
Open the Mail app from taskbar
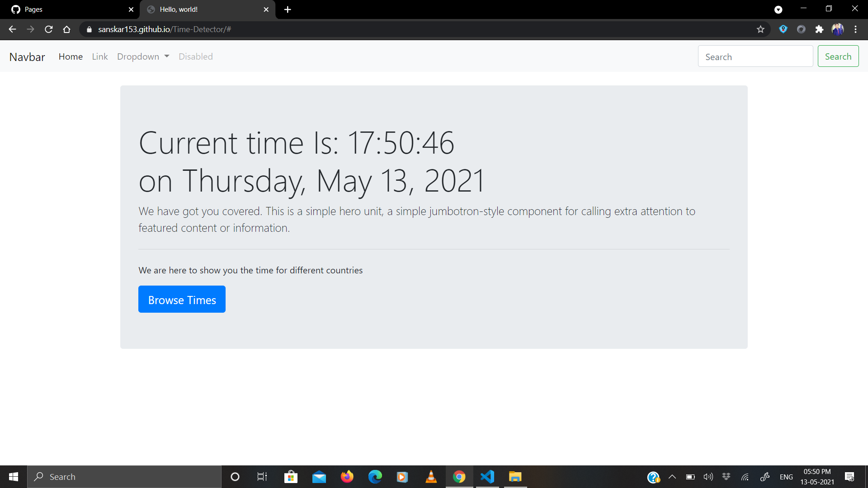[x=319, y=476]
